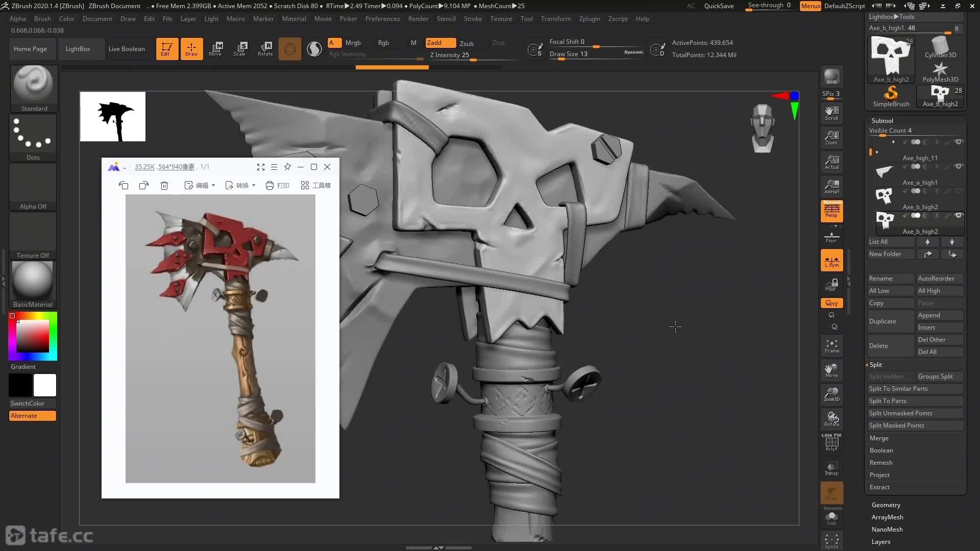
Task: Expand the ArrayMesh subpalette
Action: pos(887,517)
